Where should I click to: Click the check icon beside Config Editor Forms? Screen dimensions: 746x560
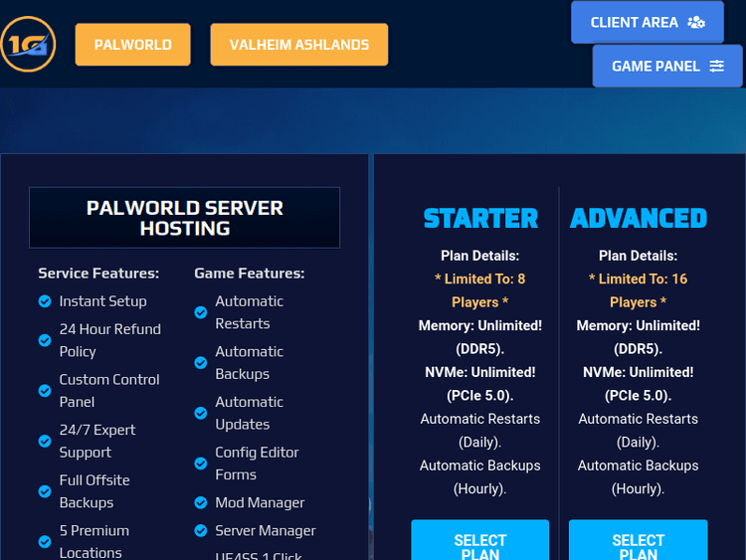pyautogui.click(x=201, y=464)
